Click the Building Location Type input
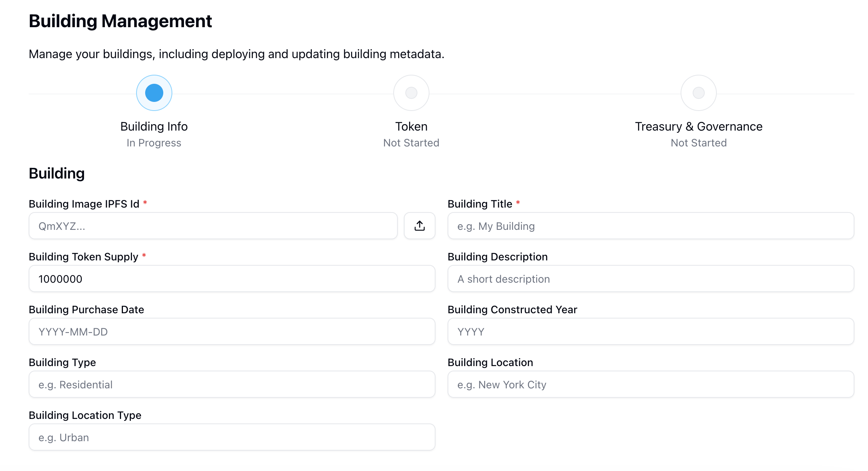This screenshot has width=868, height=471. pos(232,437)
